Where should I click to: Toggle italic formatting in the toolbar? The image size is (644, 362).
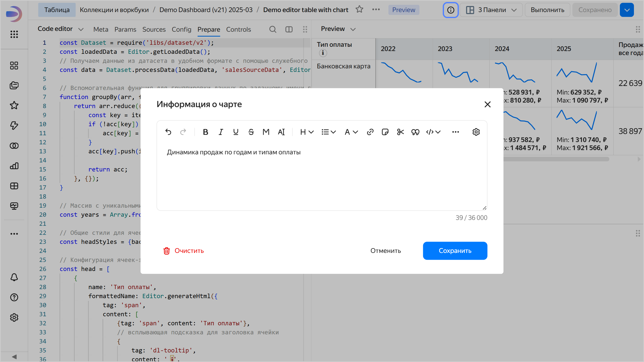(x=221, y=132)
